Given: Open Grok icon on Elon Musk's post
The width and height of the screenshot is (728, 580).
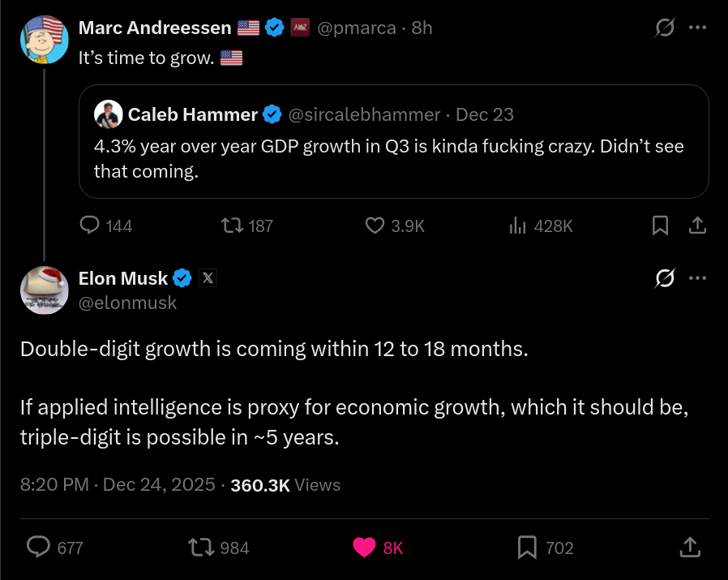Looking at the screenshot, I should click(x=665, y=279).
